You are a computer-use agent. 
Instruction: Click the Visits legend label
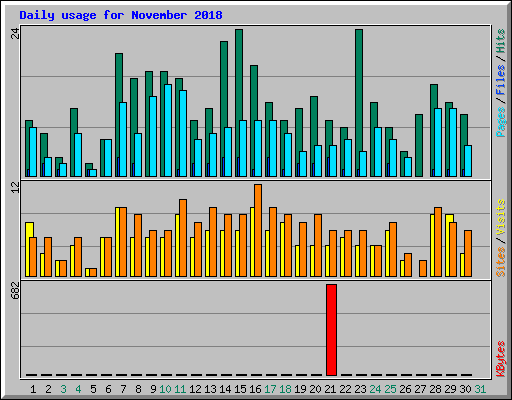coord(500,217)
